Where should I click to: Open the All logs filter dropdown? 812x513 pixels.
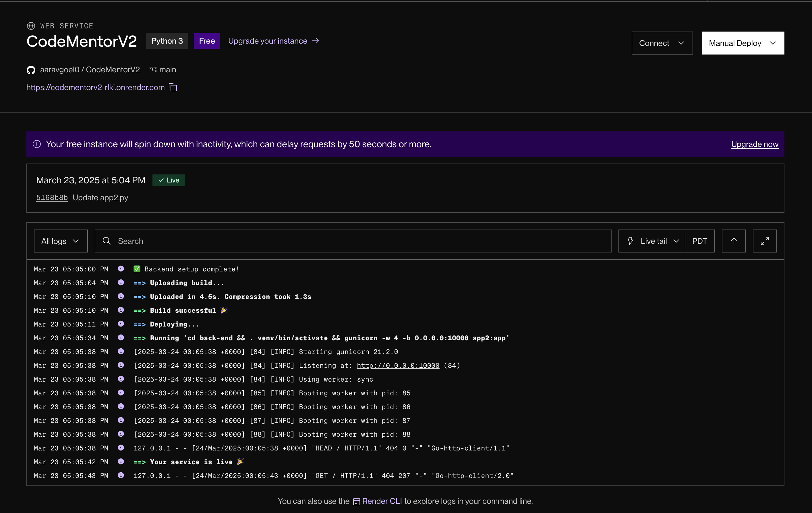coord(61,241)
